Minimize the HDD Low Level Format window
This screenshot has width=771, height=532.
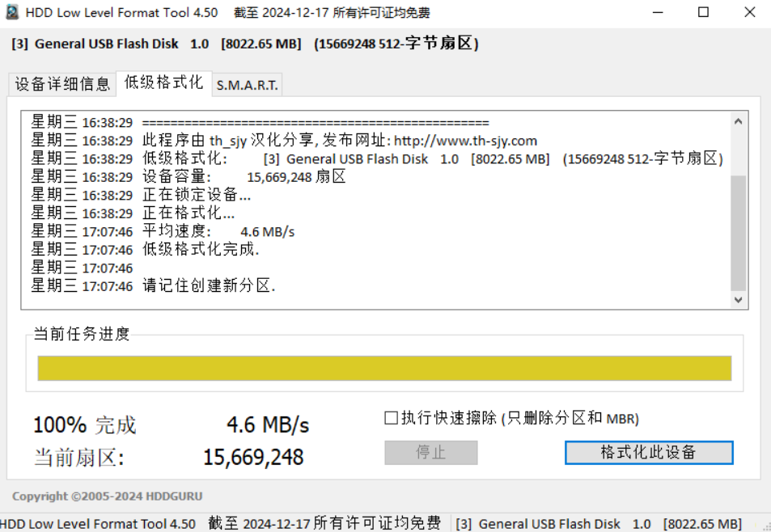pos(658,12)
